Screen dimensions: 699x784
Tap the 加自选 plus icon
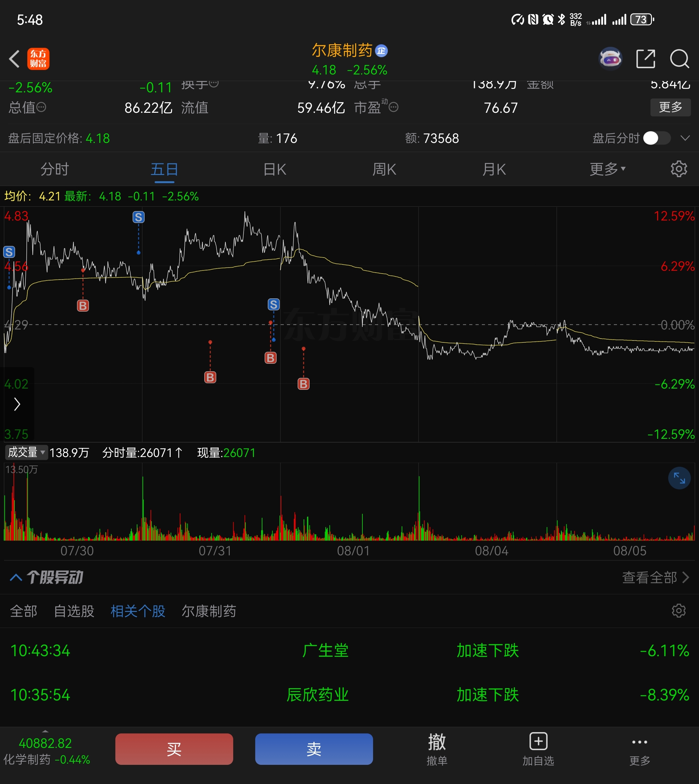pyautogui.click(x=538, y=741)
